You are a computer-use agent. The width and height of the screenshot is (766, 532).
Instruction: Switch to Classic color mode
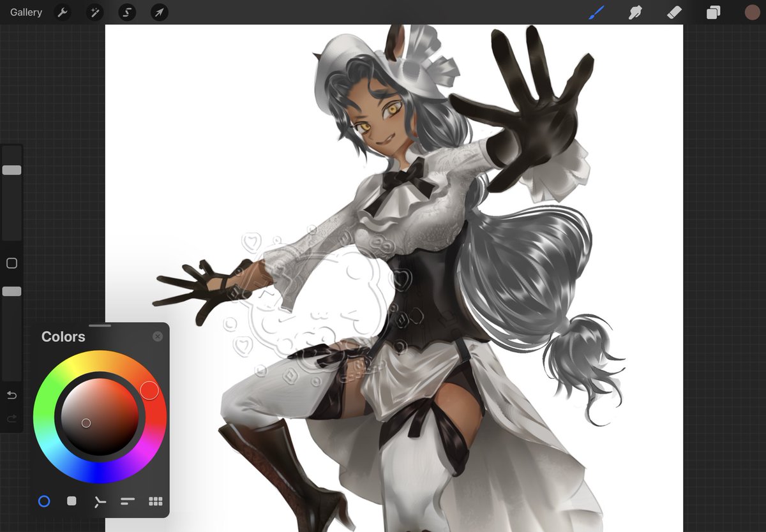pyautogui.click(x=71, y=501)
